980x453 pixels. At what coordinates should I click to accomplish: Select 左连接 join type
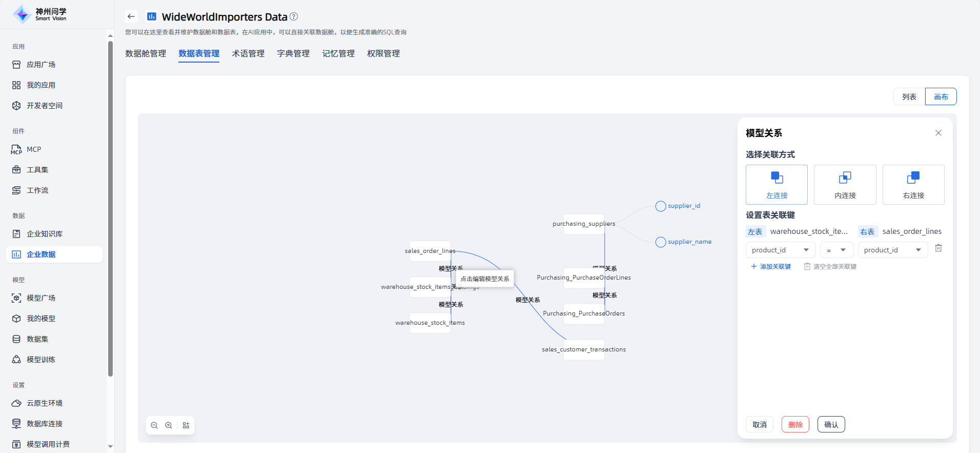tap(777, 185)
